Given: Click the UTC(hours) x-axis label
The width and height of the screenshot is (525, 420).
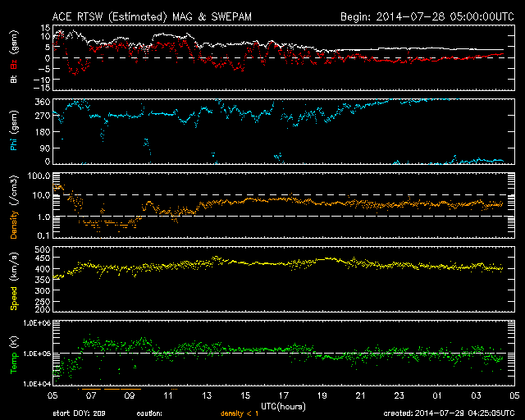Looking at the screenshot, I should point(283,404).
